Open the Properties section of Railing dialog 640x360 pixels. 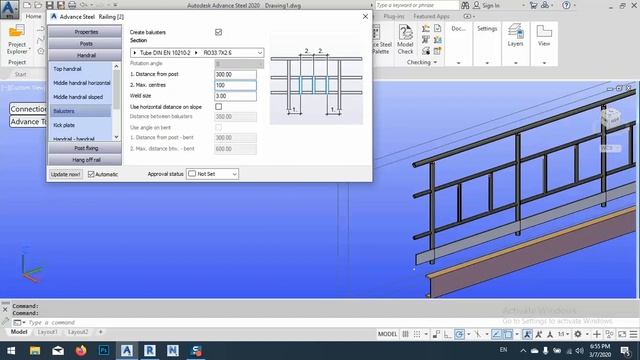85,32
